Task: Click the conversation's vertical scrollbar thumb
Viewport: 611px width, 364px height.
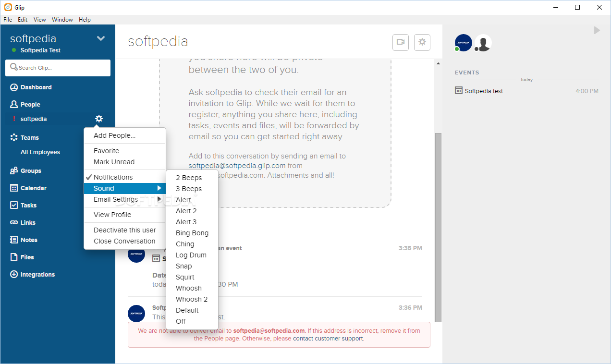Action: click(x=438, y=226)
